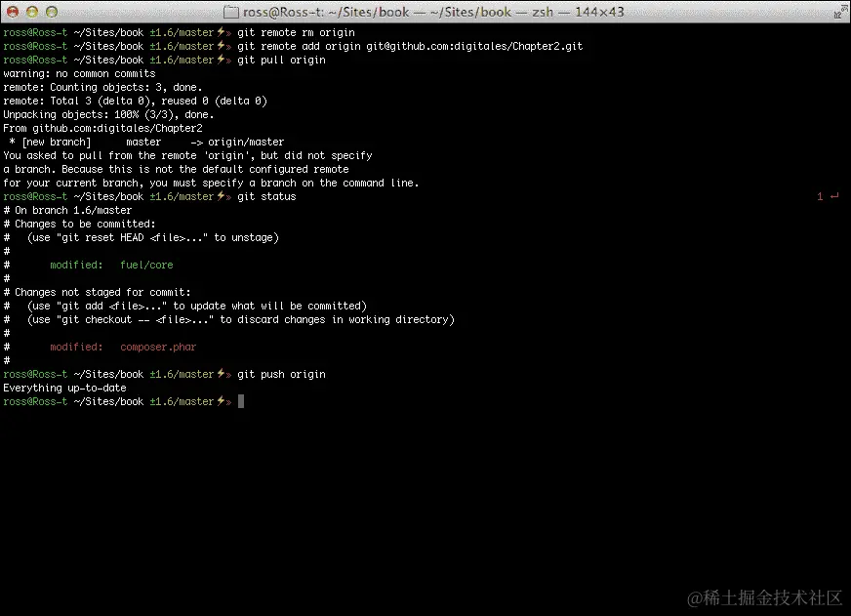The image size is (851, 616).
Task: Click the block cursor at the last prompt
Action: pyautogui.click(x=241, y=401)
